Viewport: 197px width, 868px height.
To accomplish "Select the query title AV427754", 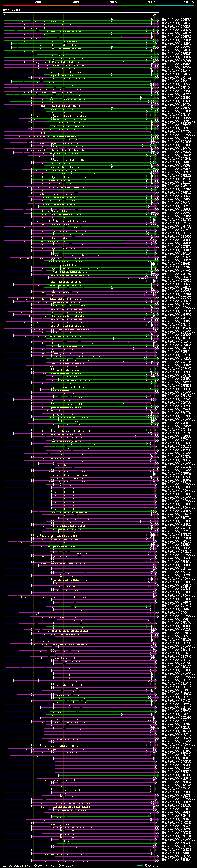I will point(11,10).
